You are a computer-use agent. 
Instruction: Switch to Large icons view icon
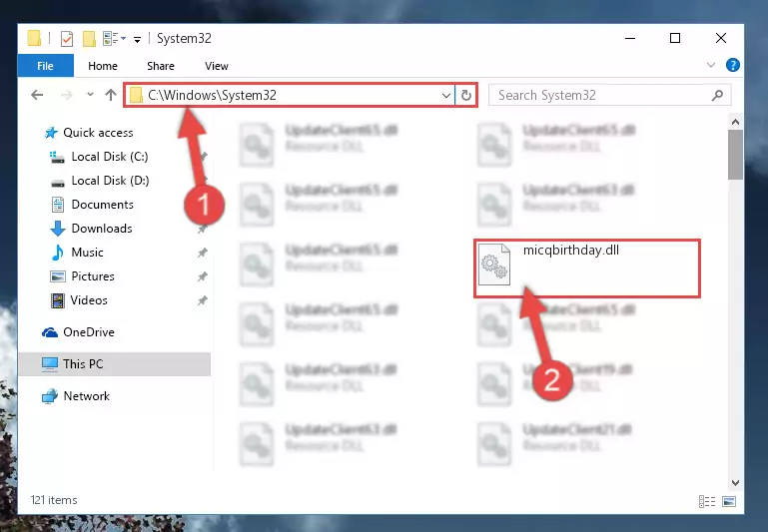tap(729, 502)
